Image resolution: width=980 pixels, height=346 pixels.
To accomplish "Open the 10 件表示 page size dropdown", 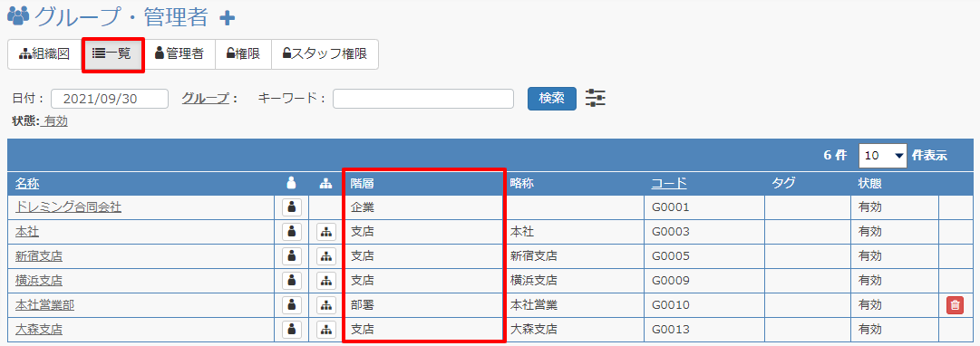I will point(883,156).
